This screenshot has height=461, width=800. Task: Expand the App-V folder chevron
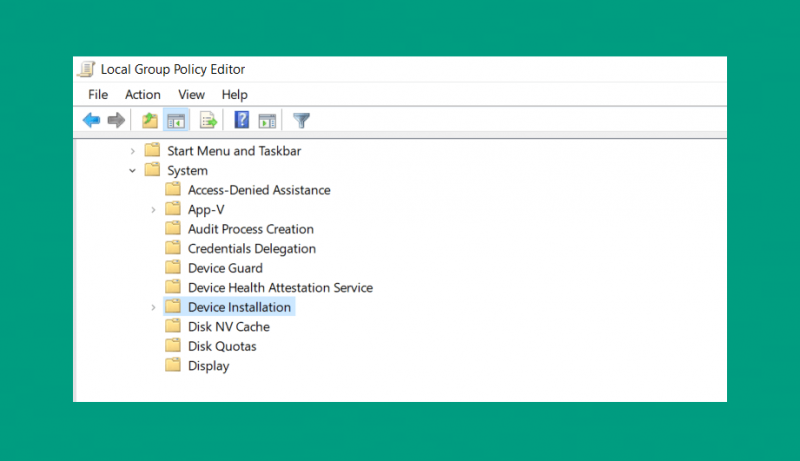point(153,210)
